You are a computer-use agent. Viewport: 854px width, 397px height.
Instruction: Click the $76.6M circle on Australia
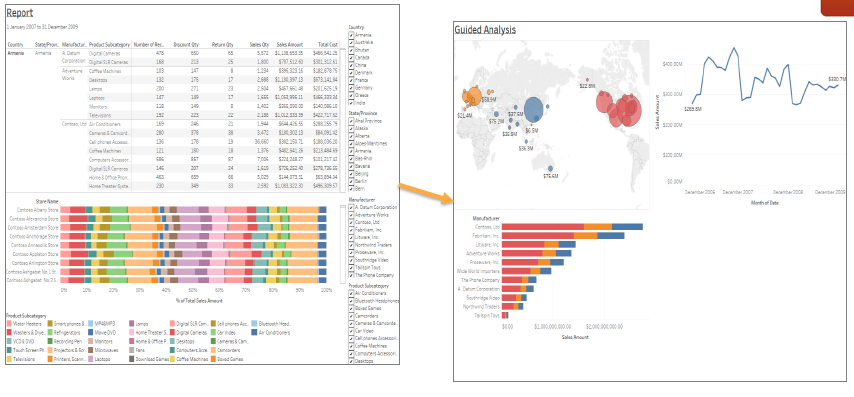pos(550,169)
